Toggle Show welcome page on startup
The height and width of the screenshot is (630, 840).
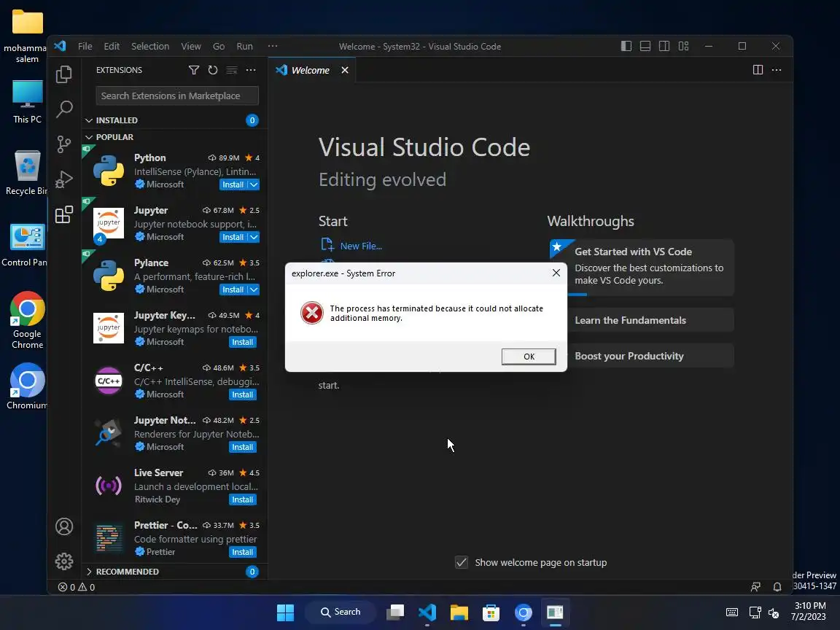(x=462, y=562)
